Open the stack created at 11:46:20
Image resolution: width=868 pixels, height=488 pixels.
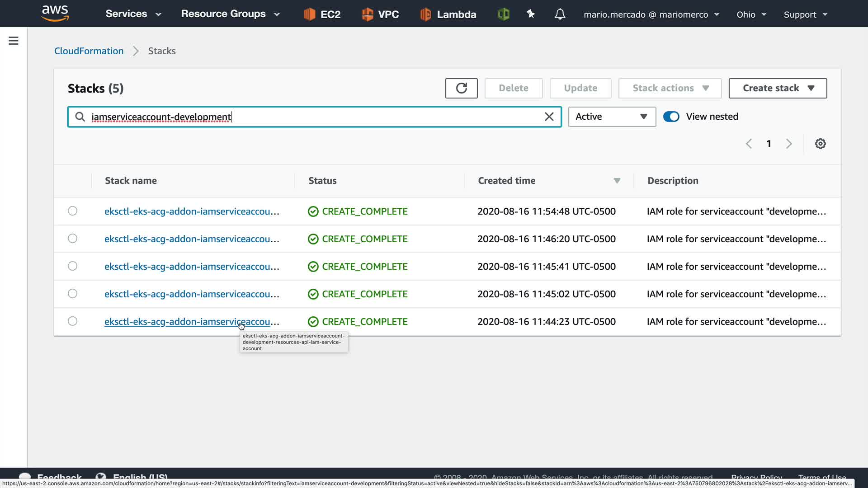coord(192,239)
